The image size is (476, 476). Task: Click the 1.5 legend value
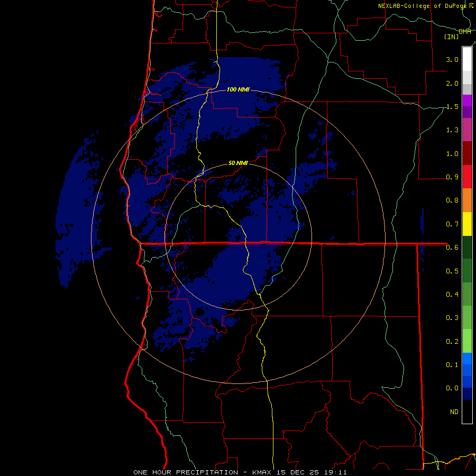452,106
